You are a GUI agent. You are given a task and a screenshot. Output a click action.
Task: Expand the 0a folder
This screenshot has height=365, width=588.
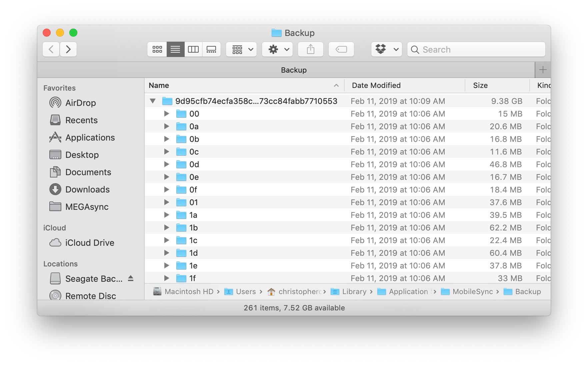[x=166, y=126]
